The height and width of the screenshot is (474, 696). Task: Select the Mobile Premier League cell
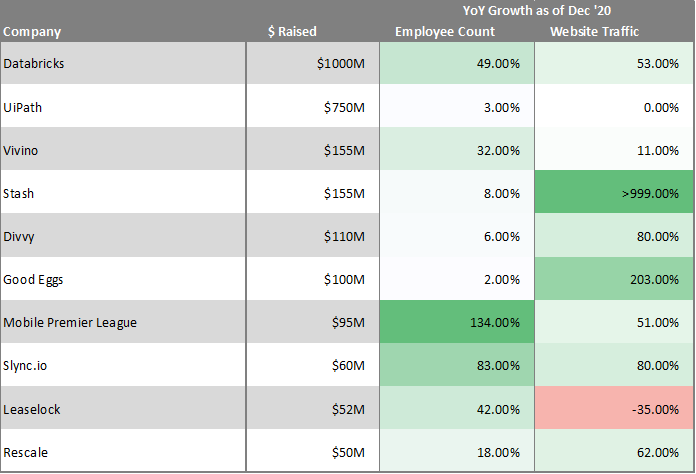click(123, 322)
